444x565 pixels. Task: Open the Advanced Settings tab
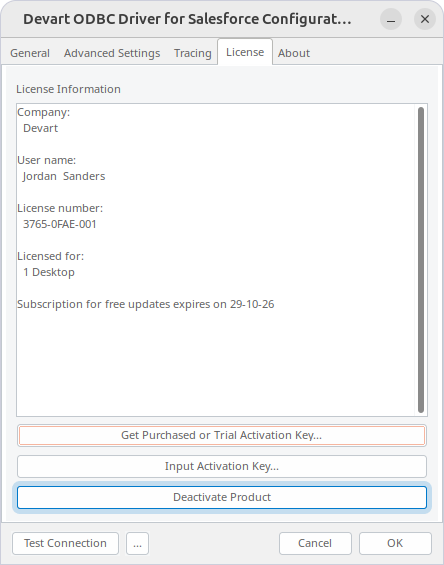(112, 53)
